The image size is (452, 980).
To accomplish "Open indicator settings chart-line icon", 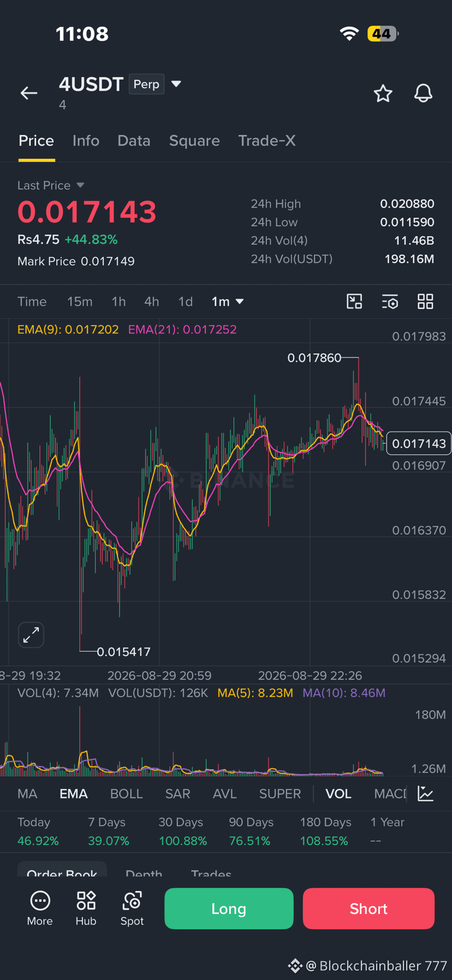I will (x=426, y=793).
